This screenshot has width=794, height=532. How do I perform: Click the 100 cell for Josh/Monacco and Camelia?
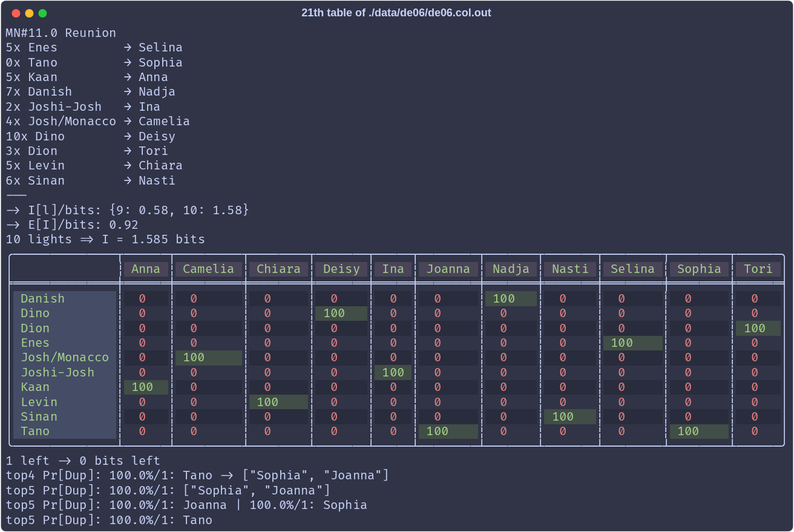click(209, 357)
